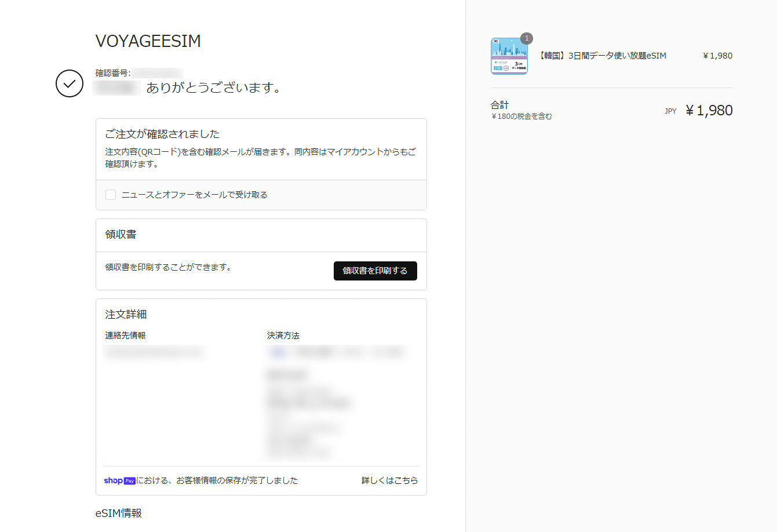Viewport: 777px width, 532px height.
Task: Click the Korea eSIM product image
Action: 509,56
